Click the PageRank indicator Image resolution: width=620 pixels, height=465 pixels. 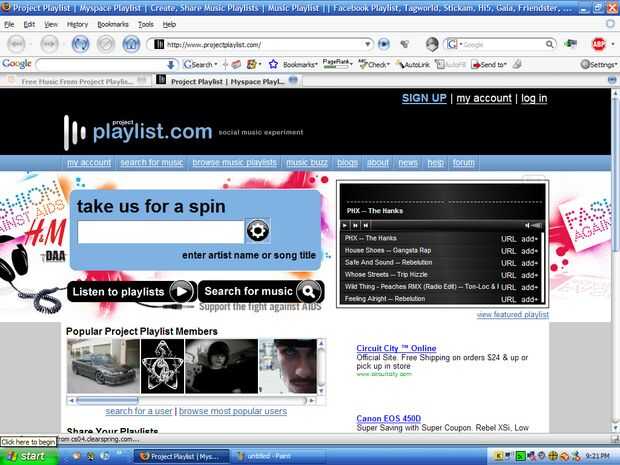[x=337, y=64]
